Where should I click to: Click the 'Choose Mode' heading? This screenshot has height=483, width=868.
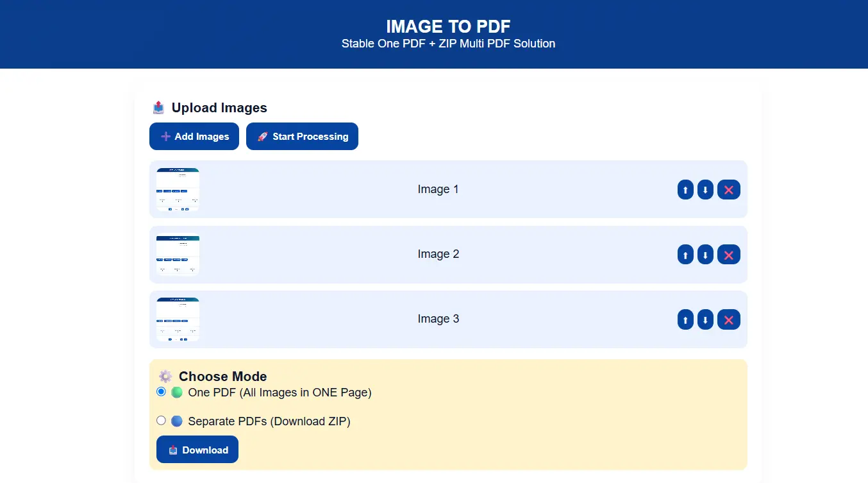click(222, 377)
